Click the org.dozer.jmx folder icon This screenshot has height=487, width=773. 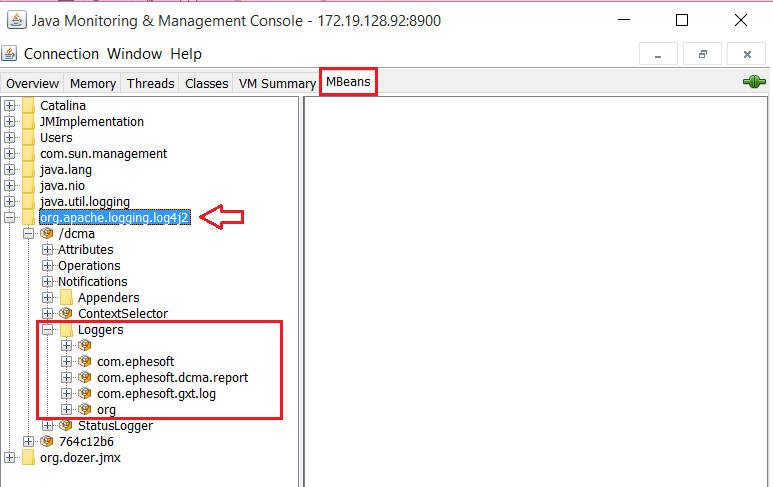(x=29, y=457)
